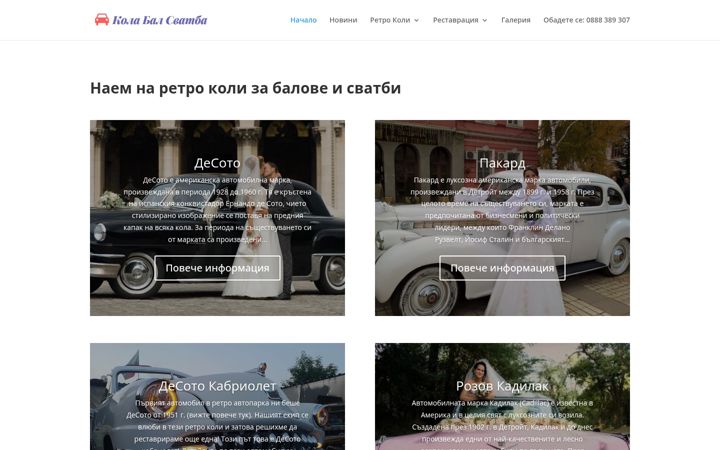Open the Розов Кадилак card title

point(502,386)
